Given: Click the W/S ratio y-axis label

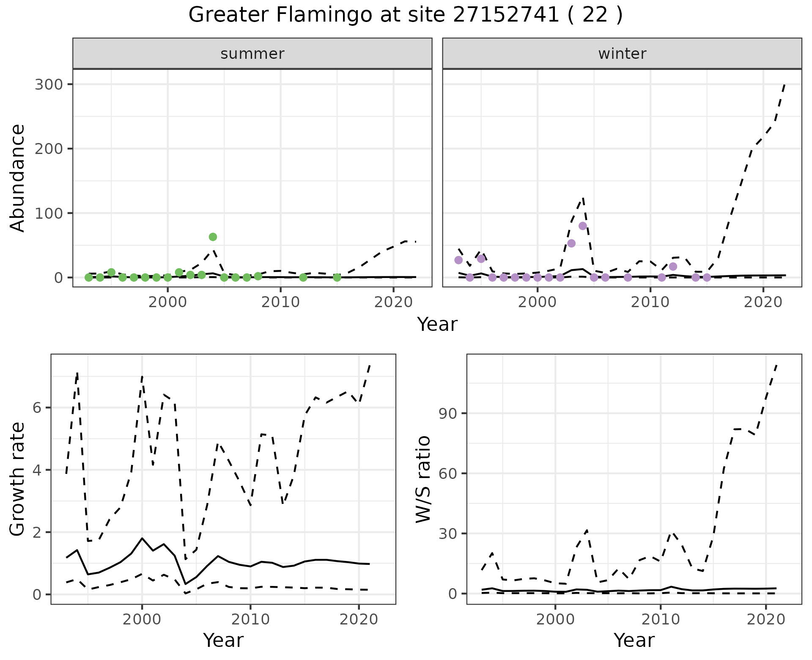Looking at the screenshot, I should (x=423, y=479).
